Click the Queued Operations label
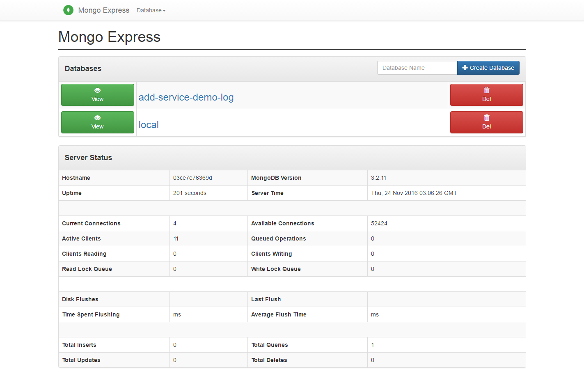The image size is (584, 392). click(x=278, y=238)
